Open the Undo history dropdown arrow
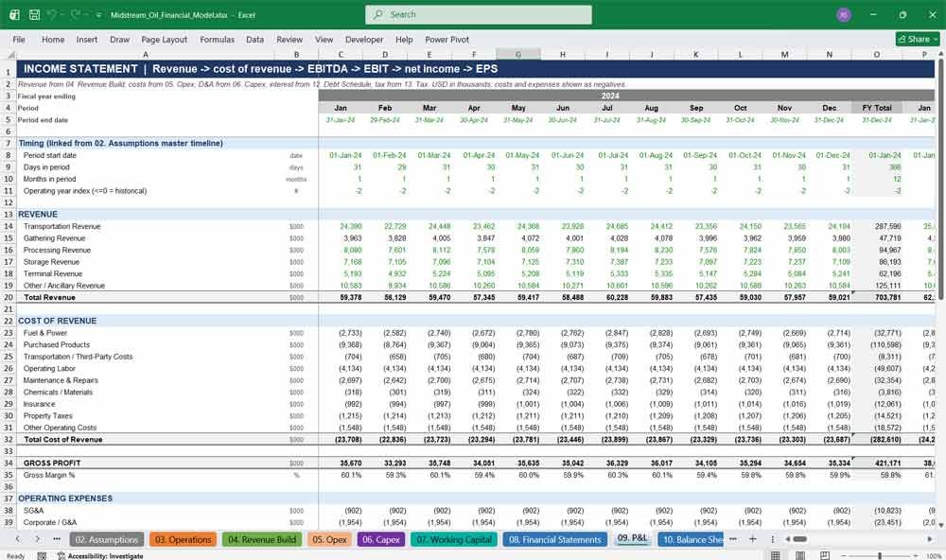Image resolution: width=946 pixels, height=560 pixels. pyautogui.click(x=63, y=15)
